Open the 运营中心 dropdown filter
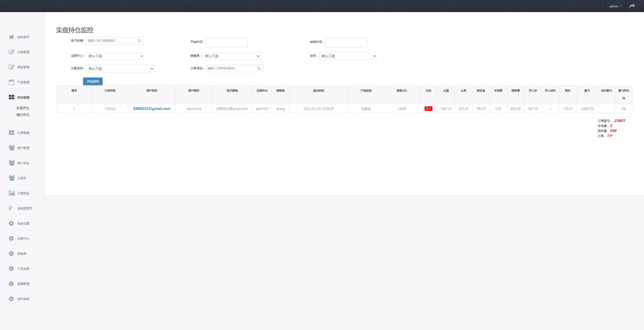The image size is (644, 330). pyautogui.click(x=115, y=56)
